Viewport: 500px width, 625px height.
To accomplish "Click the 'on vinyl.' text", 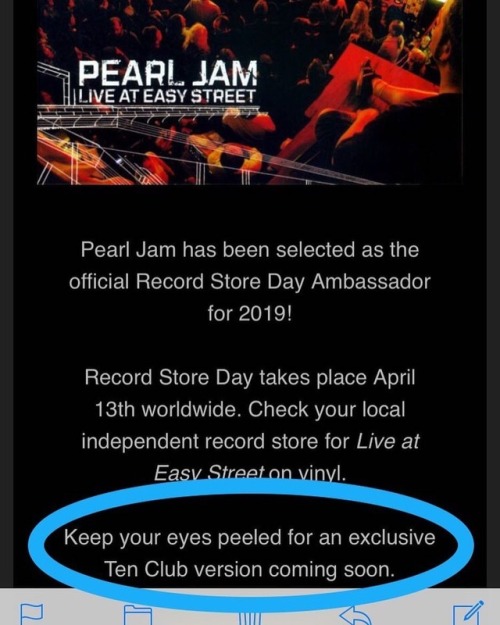I will [x=307, y=473].
